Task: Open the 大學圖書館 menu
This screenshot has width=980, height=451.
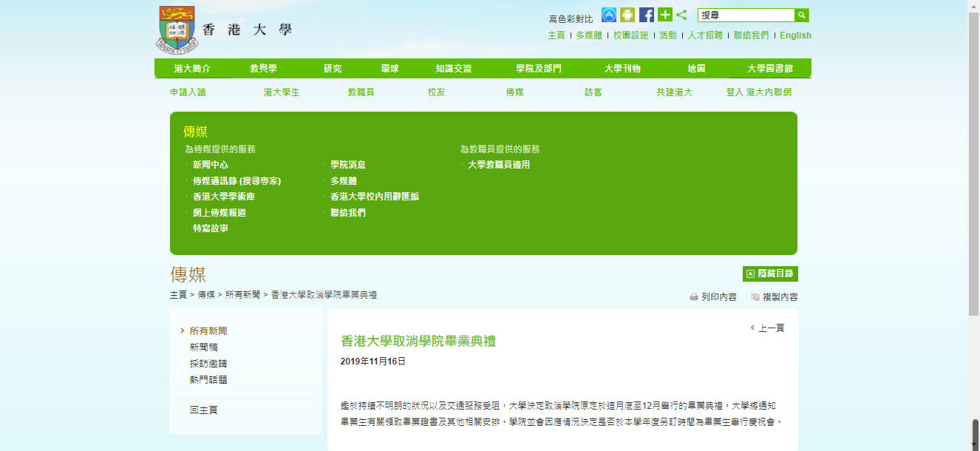Action: click(x=770, y=69)
